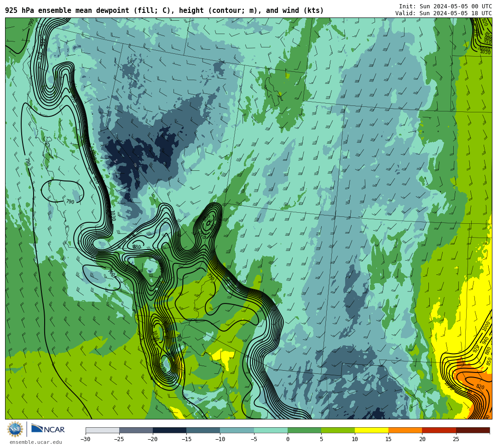Click the 790 label on the closed oval contour

[70, 202]
